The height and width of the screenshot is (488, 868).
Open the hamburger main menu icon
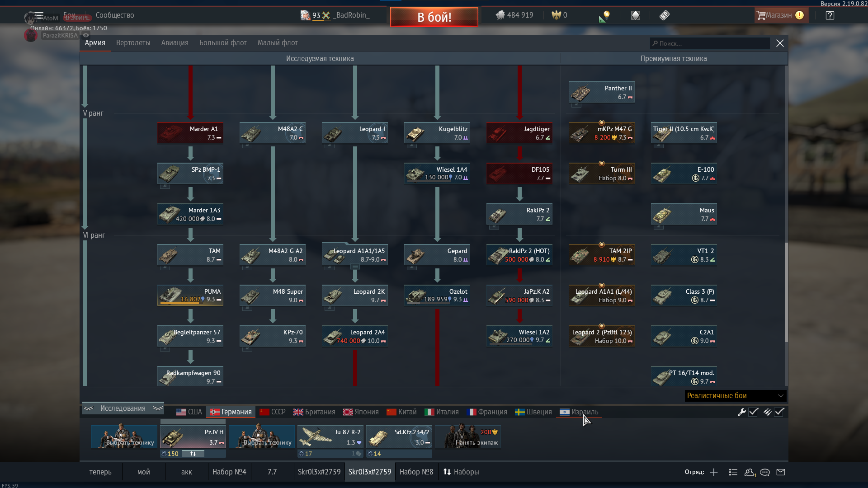coord(39,15)
